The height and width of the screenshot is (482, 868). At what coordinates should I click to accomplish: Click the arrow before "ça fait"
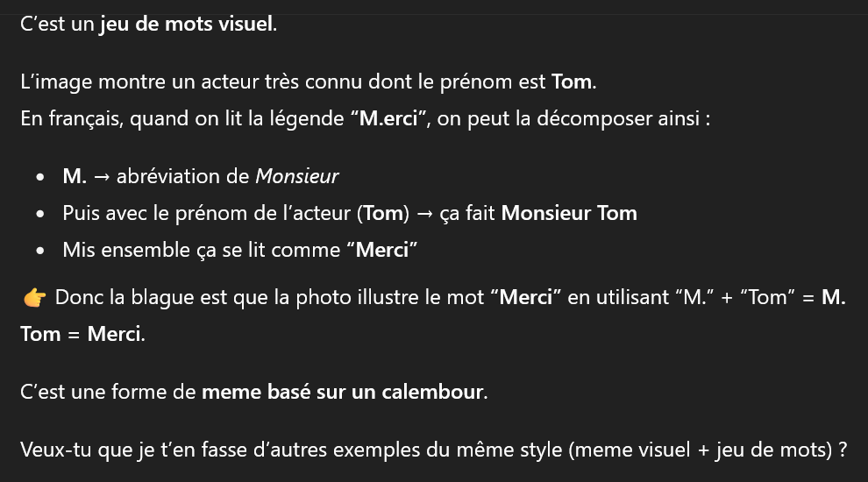(x=424, y=214)
